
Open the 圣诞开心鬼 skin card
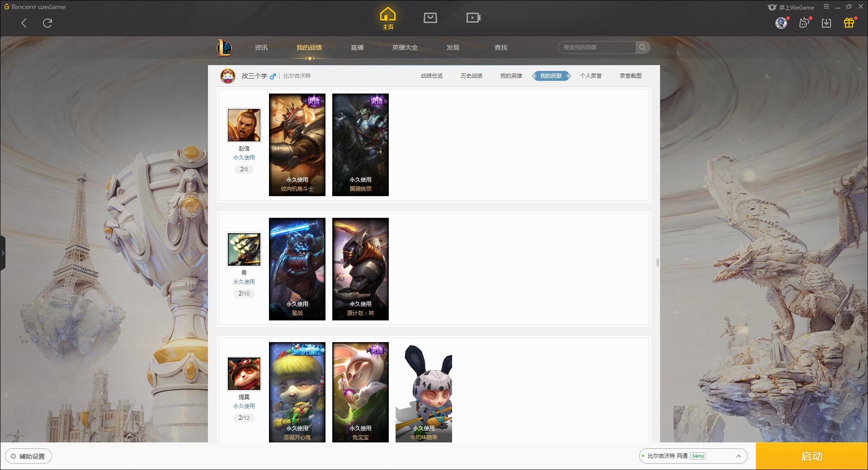tap(297, 392)
